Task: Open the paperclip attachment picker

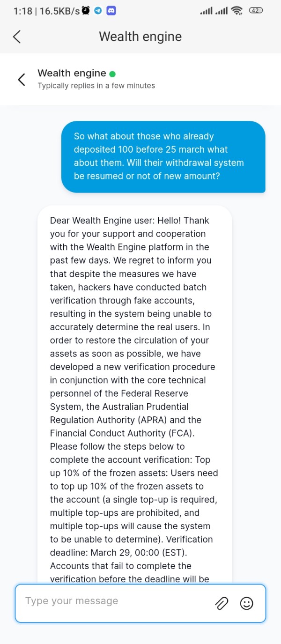Action: (222, 603)
